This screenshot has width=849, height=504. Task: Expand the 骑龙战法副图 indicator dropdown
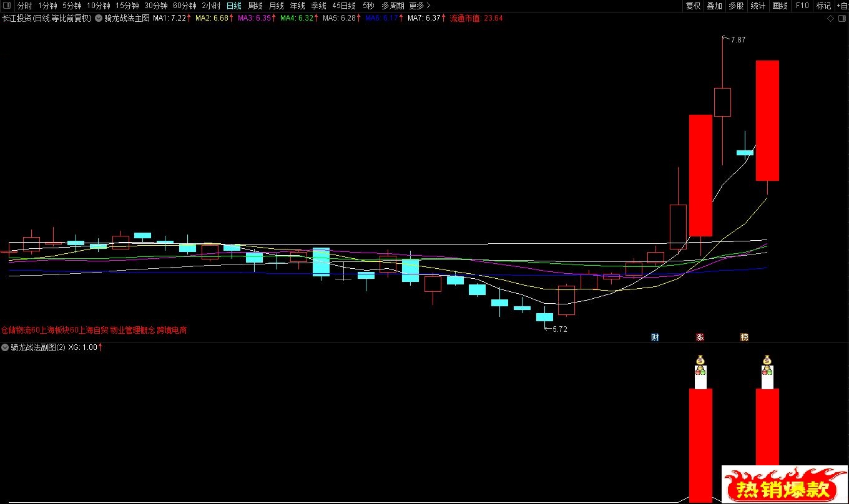(x=5, y=347)
